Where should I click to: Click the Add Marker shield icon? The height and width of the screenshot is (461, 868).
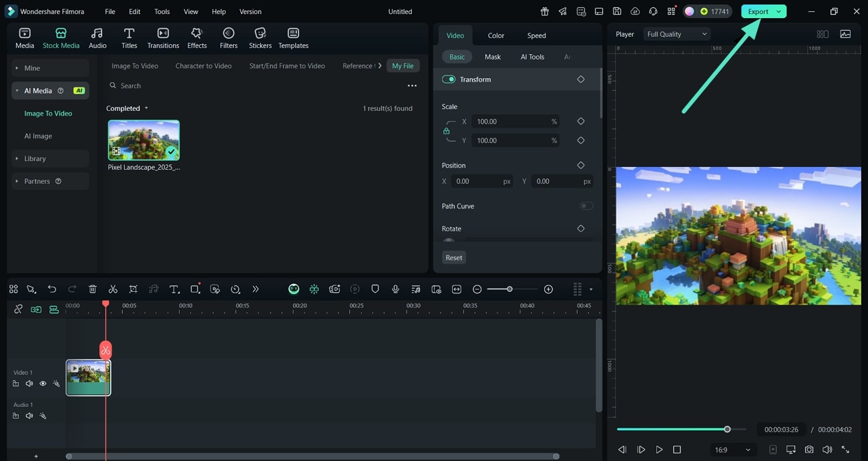(x=375, y=289)
